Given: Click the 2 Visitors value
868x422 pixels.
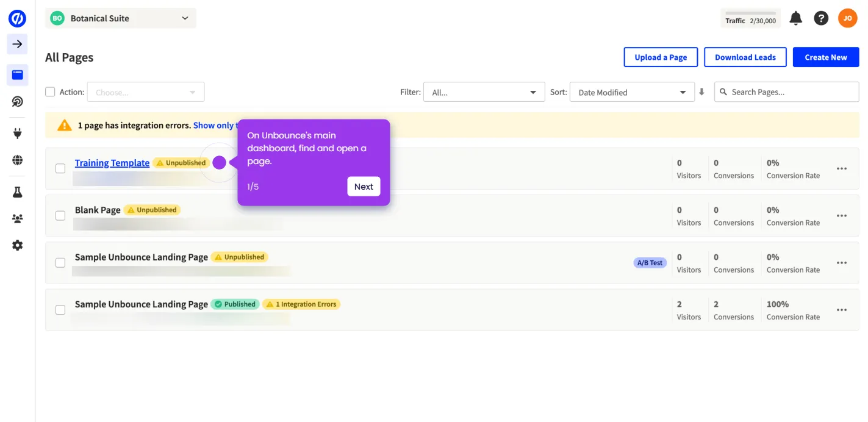Looking at the screenshot, I should [x=680, y=304].
